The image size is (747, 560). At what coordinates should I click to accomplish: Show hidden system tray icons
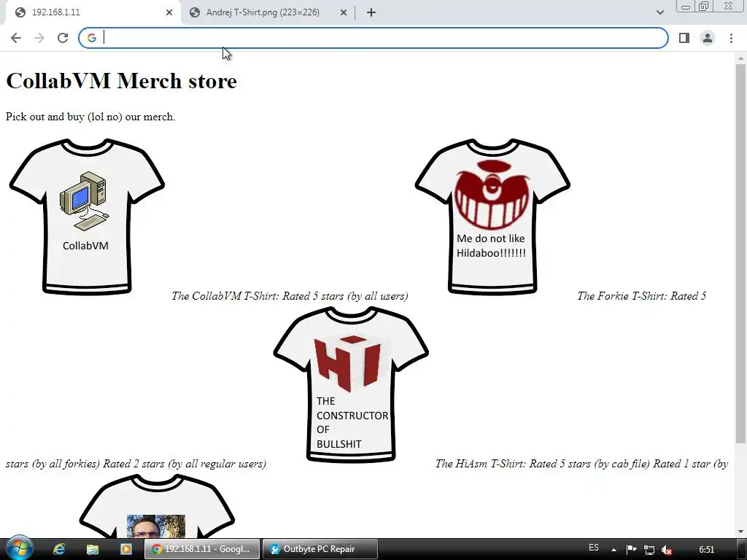coord(614,550)
